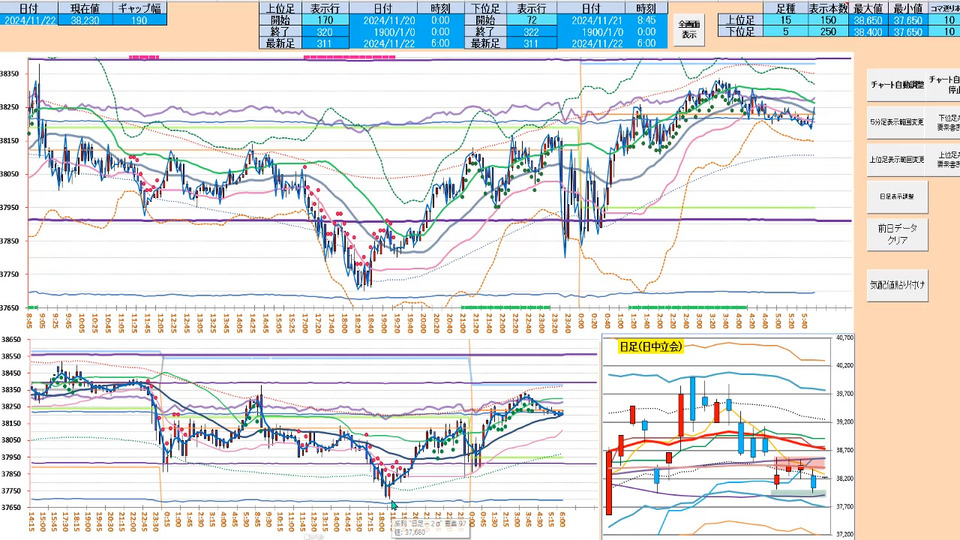Select the 表示本数 value 150
This screenshot has width=960, height=540.
tap(828, 20)
